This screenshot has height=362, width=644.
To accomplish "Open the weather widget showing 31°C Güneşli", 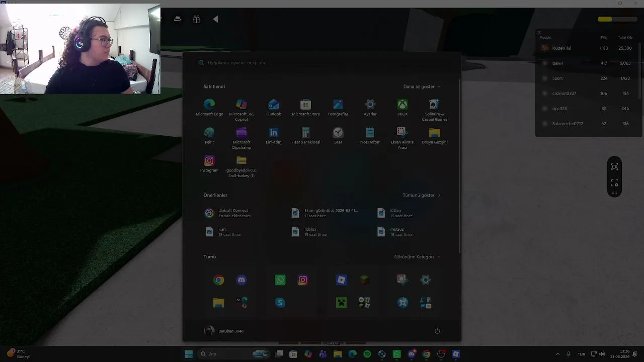I will pos(19,354).
